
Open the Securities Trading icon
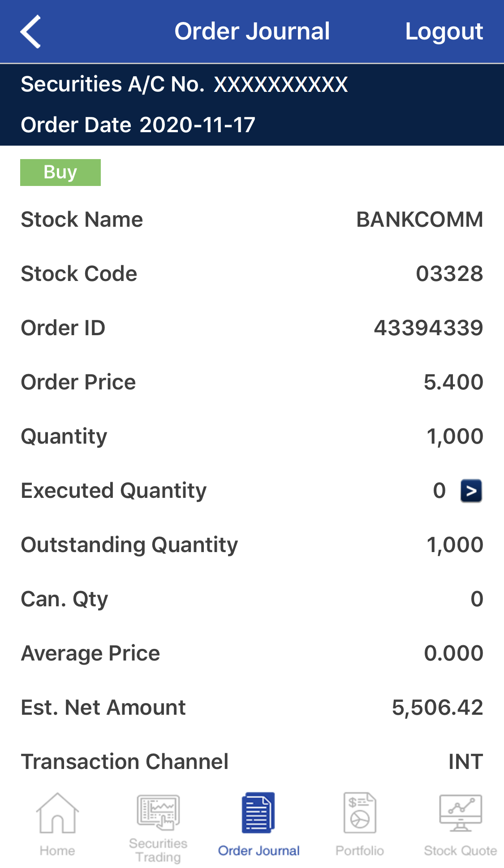[158, 812]
